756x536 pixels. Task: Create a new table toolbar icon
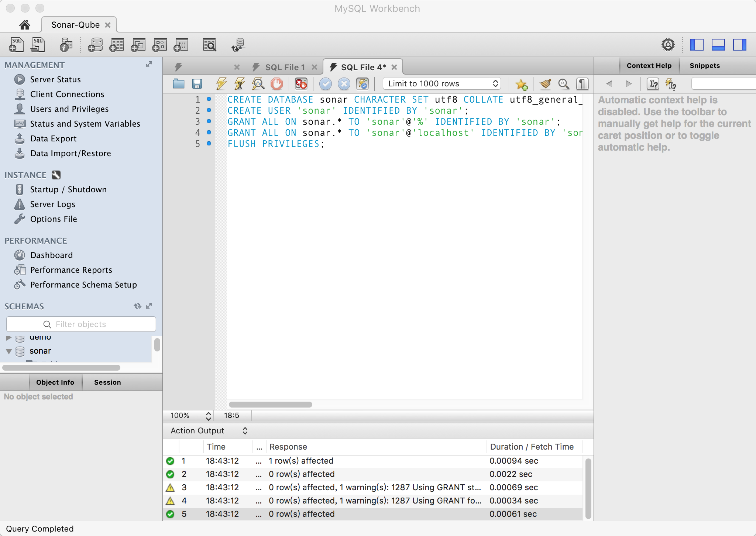point(117,45)
